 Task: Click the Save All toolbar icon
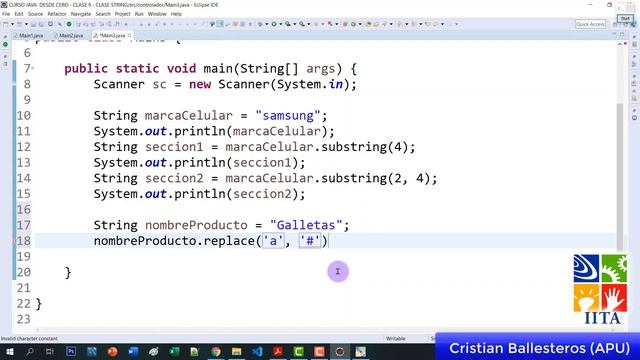coord(41,24)
